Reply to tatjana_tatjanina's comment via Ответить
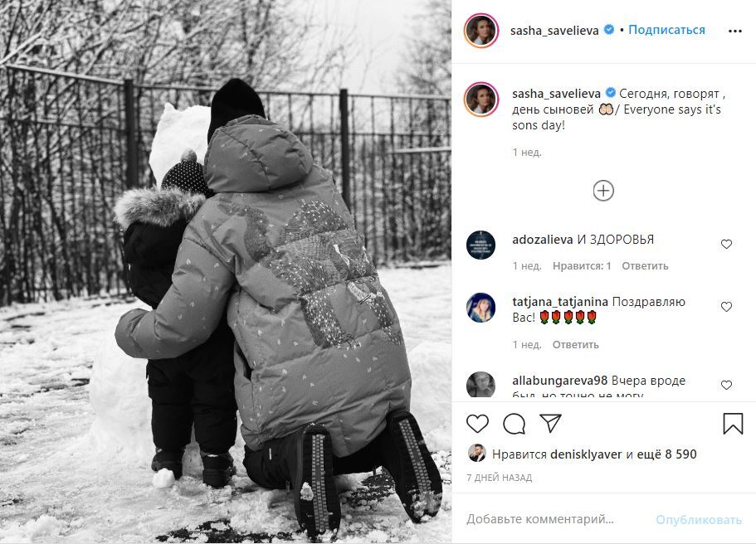Viewport: 756px width, 544px height. (575, 345)
